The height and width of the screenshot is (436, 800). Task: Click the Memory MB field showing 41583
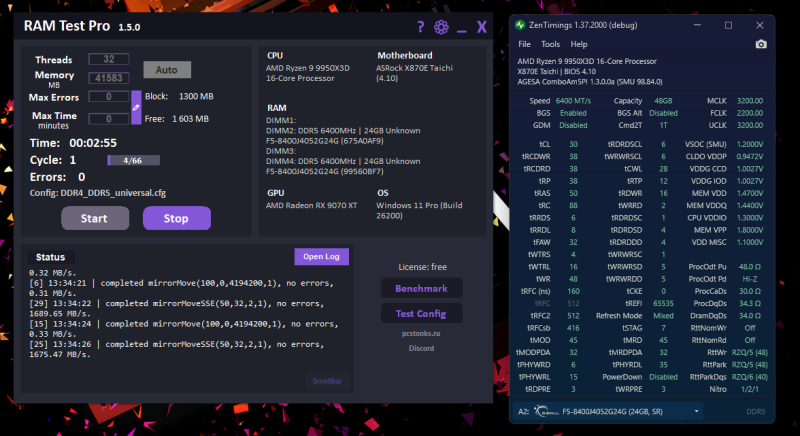click(x=109, y=78)
